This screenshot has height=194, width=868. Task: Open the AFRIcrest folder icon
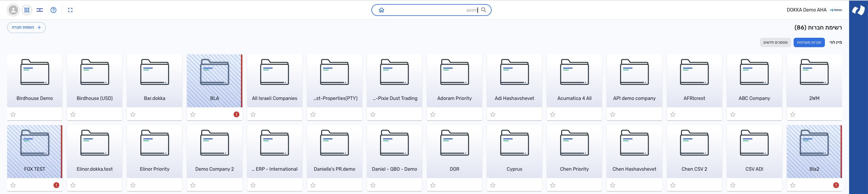(x=694, y=72)
